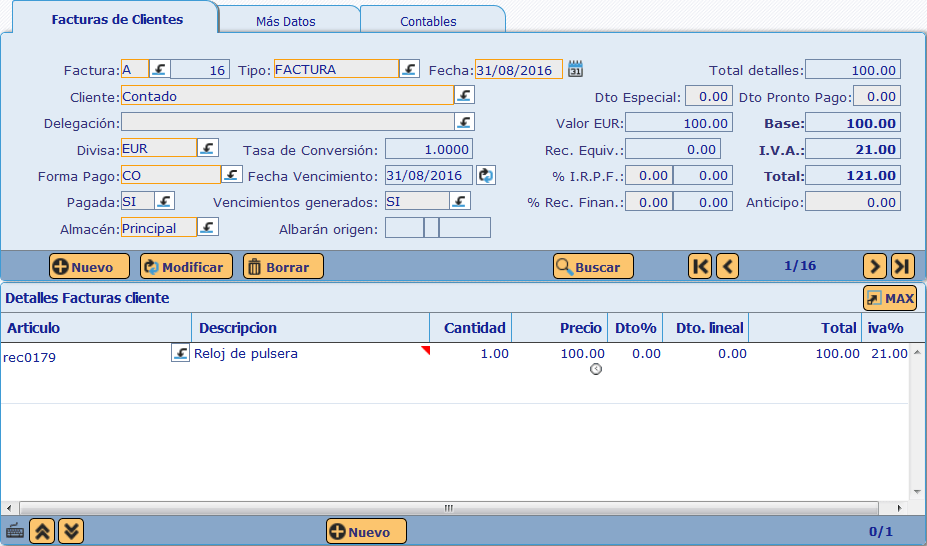Viewport: 927px width, 546px height.
Task: Click the Dto. lineal column header
Action: 705,328
